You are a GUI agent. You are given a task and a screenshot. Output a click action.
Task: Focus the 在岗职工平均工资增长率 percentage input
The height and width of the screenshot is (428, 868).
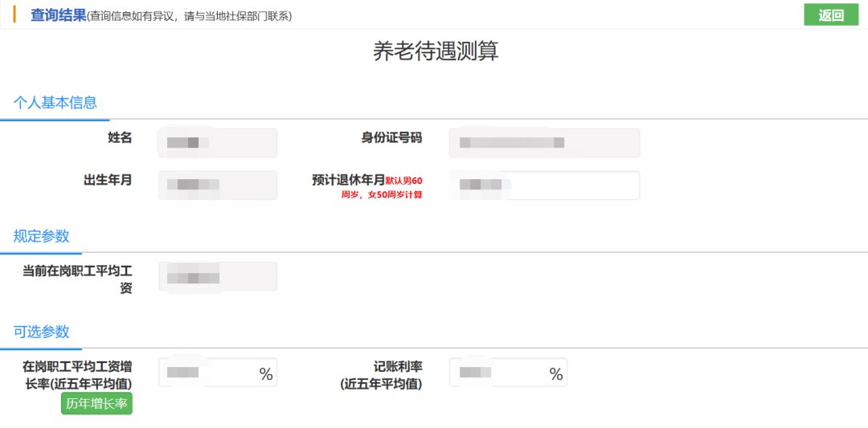pos(209,373)
